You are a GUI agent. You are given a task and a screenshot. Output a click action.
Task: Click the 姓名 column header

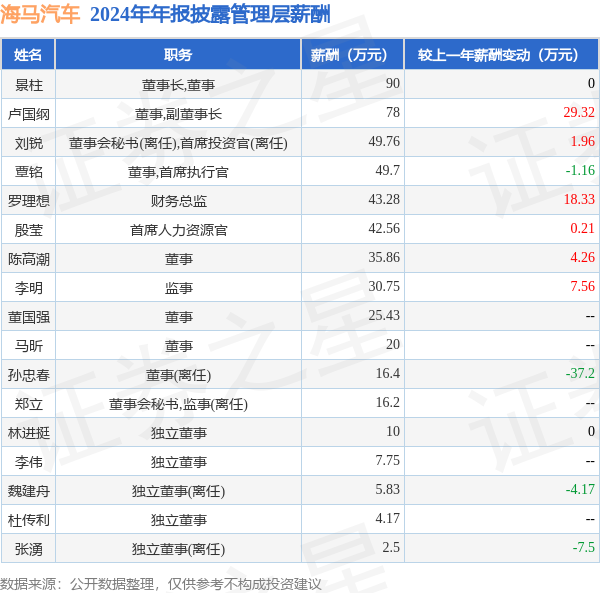(28, 54)
